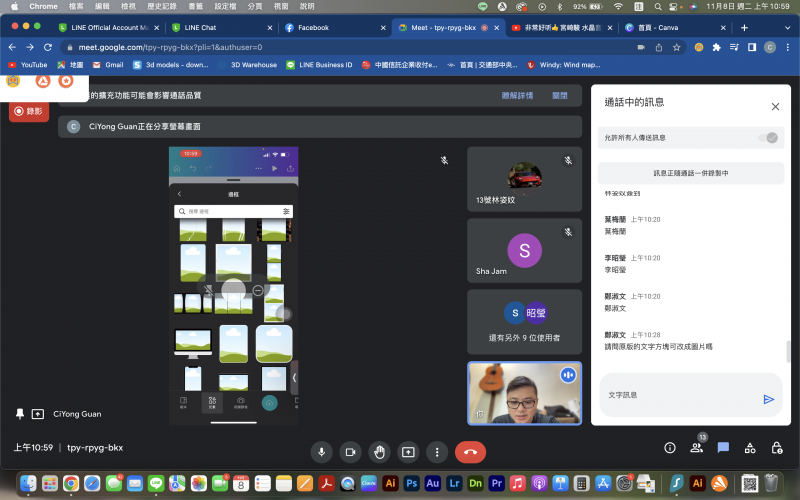The image size is (800, 500).
Task: Click the 瞭解詳情 link
Action: (x=517, y=96)
